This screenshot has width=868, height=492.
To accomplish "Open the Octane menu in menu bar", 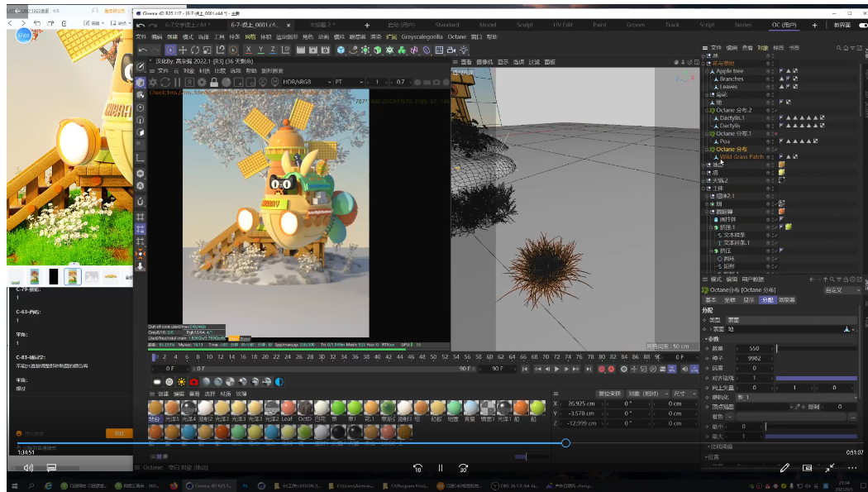I will pos(456,37).
